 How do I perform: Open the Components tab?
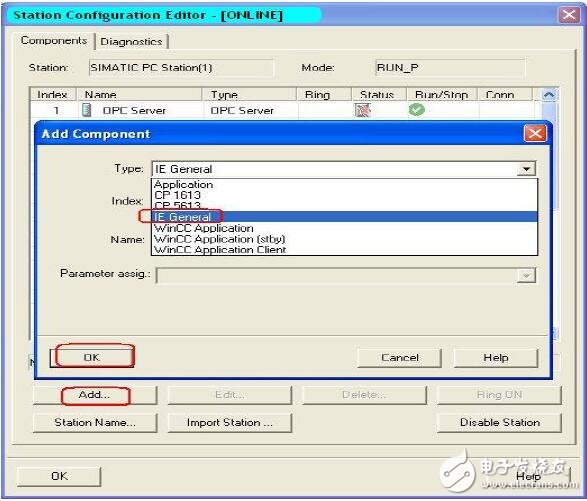click(54, 40)
